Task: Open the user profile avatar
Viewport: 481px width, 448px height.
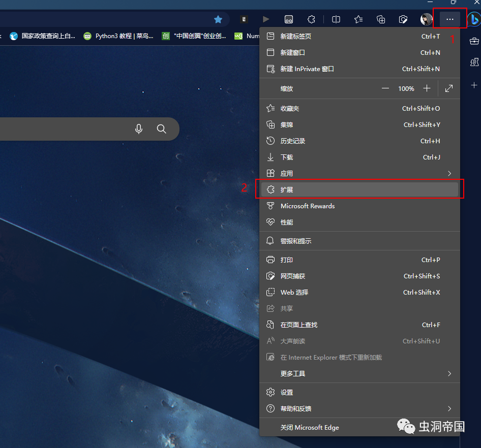Action: (x=426, y=19)
